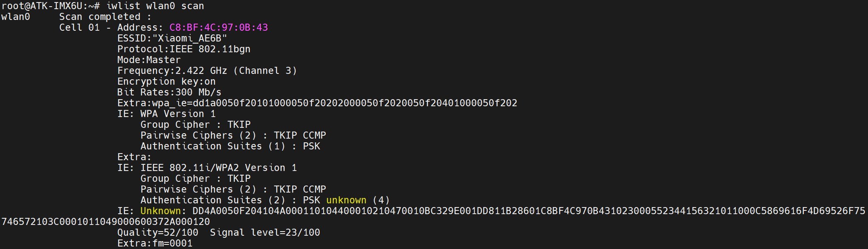
Task: Click the Extra:wpa_ie hex string line
Action: point(317,103)
